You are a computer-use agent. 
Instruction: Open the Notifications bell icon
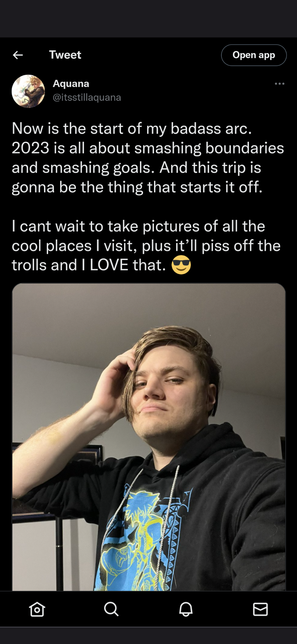186,609
